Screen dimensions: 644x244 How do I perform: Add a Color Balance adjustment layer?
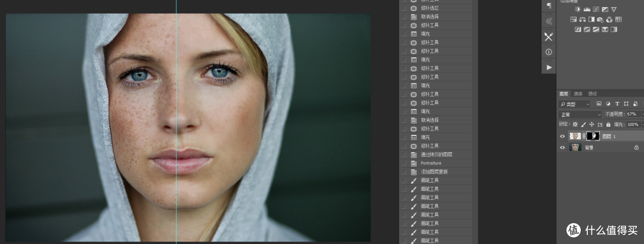click(x=583, y=19)
